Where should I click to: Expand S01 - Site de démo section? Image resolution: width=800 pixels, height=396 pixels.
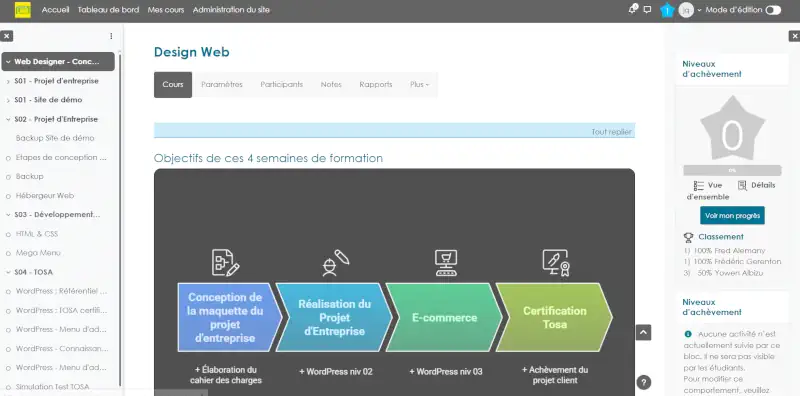click(8, 101)
